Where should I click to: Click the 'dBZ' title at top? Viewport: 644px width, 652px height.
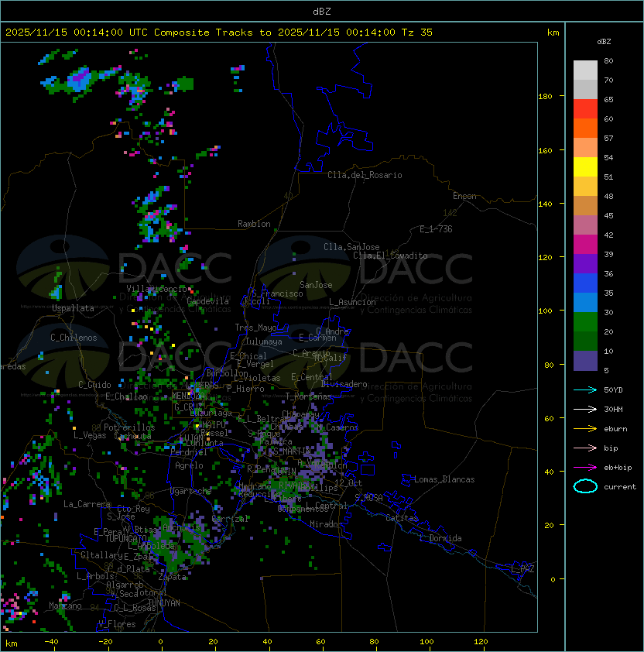[x=322, y=12]
